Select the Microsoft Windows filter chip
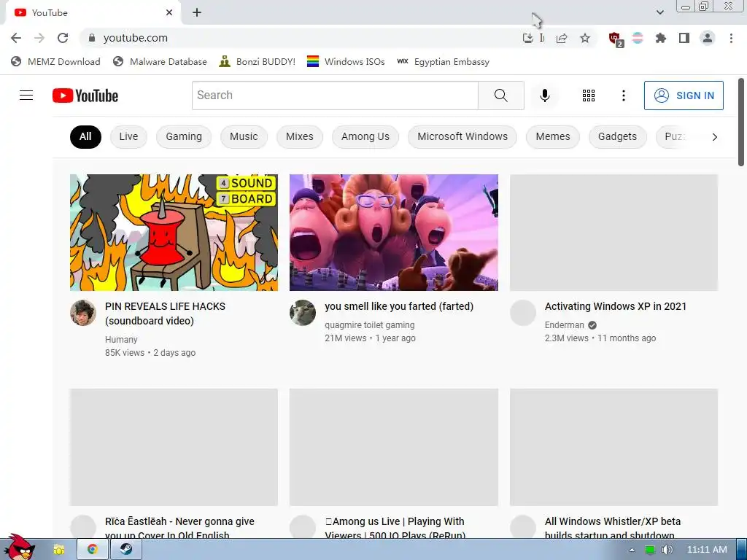The image size is (747, 560). 462,136
